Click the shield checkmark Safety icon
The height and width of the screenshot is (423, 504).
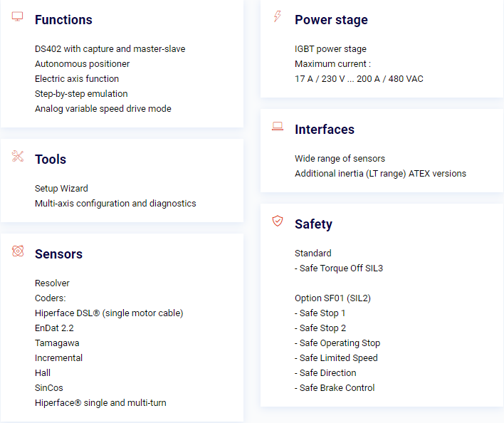278,221
